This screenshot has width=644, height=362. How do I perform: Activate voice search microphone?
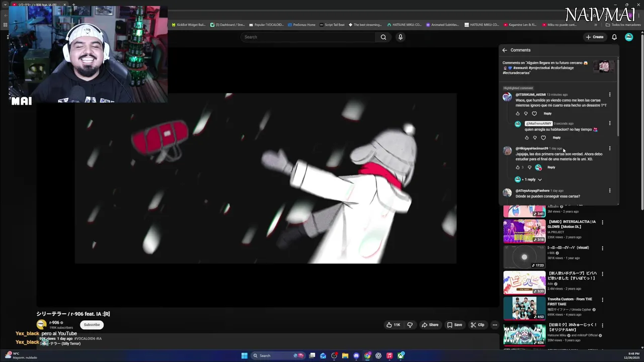click(x=400, y=37)
